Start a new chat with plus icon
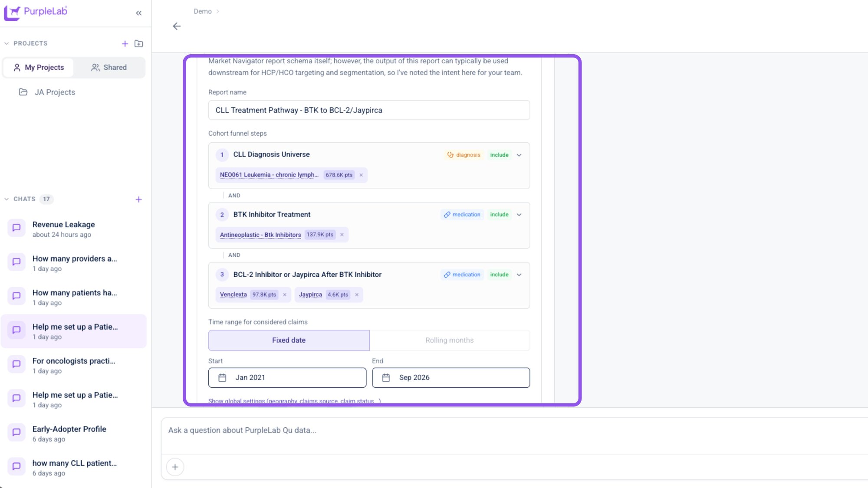 click(139, 200)
